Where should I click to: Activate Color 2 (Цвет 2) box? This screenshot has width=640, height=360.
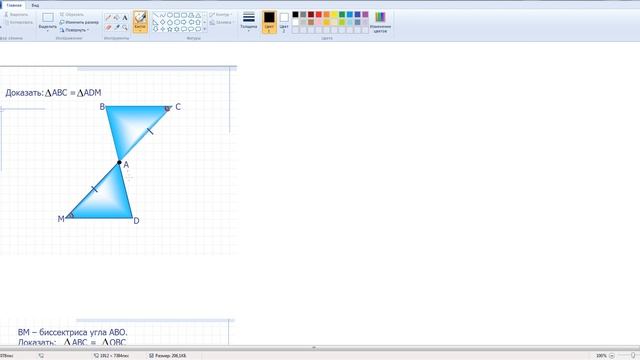(284, 22)
